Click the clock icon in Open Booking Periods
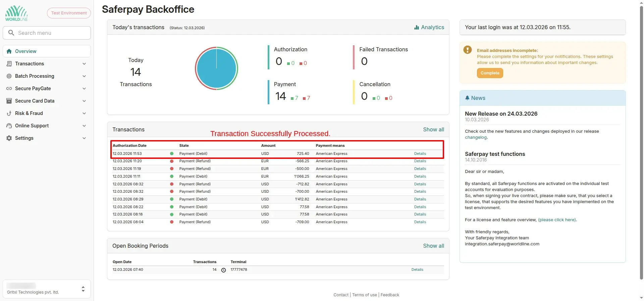 pos(223,270)
